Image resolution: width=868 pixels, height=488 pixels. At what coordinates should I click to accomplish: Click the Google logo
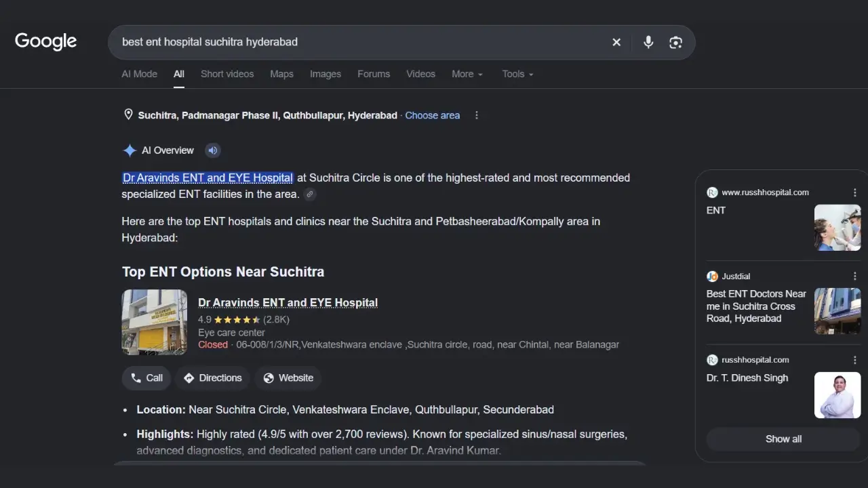click(45, 41)
